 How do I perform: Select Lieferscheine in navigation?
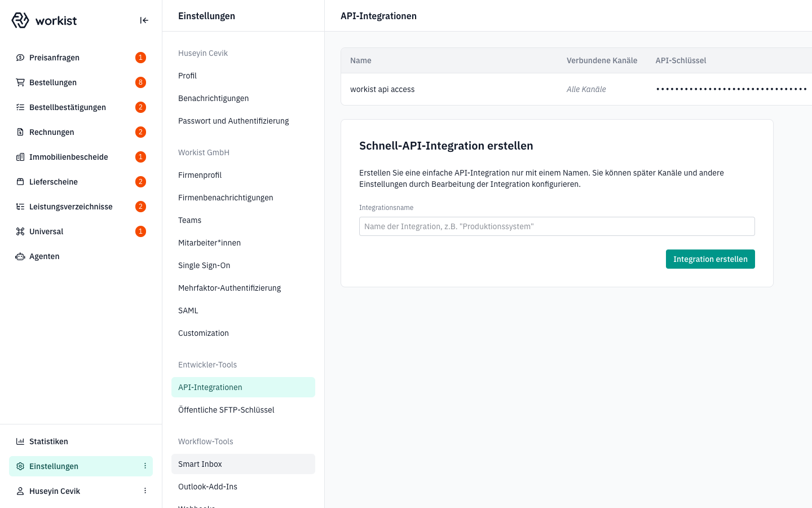(x=81, y=182)
